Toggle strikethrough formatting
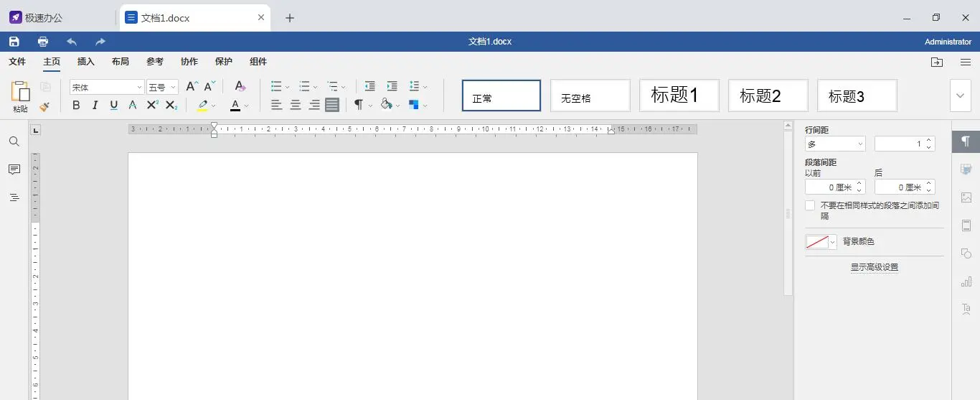The image size is (980, 400). [132, 106]
